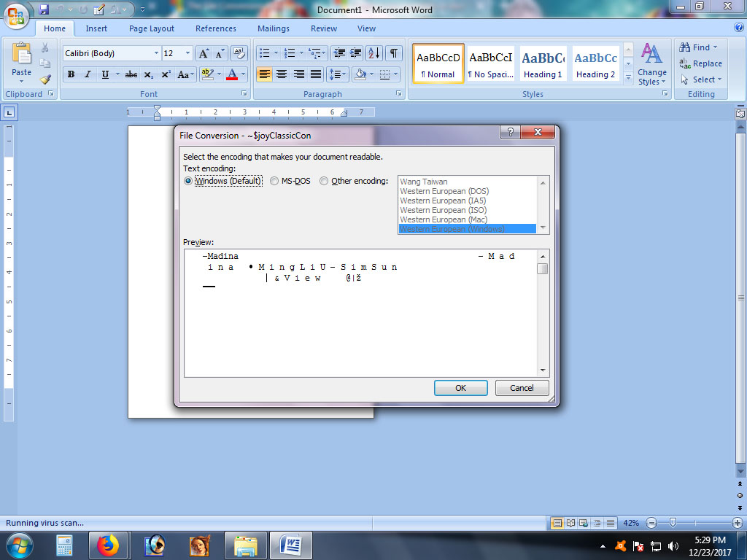This screenshot has height=560, width=747.
Task: Open the font name dropdown
Action: click(x=157, y=53)
